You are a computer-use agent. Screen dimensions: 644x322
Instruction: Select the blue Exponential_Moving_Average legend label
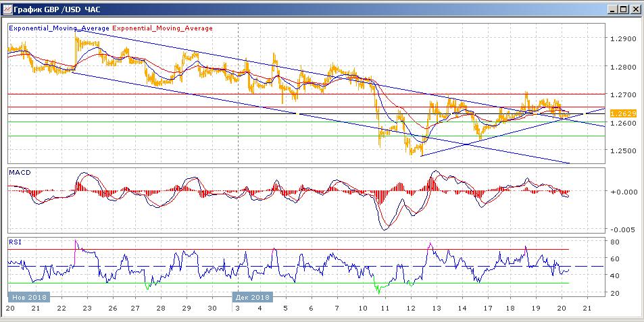tap(59, 28)
